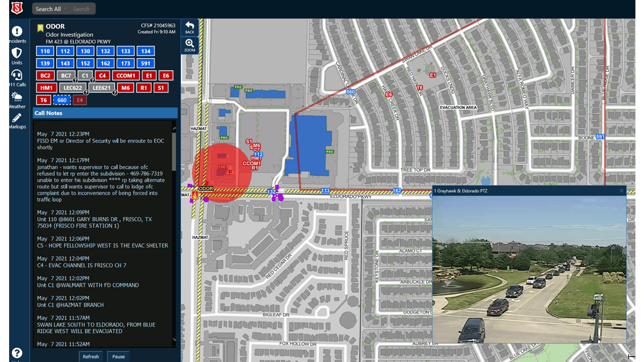Screen dimensions: 644x362
Task: Select dashed-outline unit 660 chip
Action: (x=62, y=100)
